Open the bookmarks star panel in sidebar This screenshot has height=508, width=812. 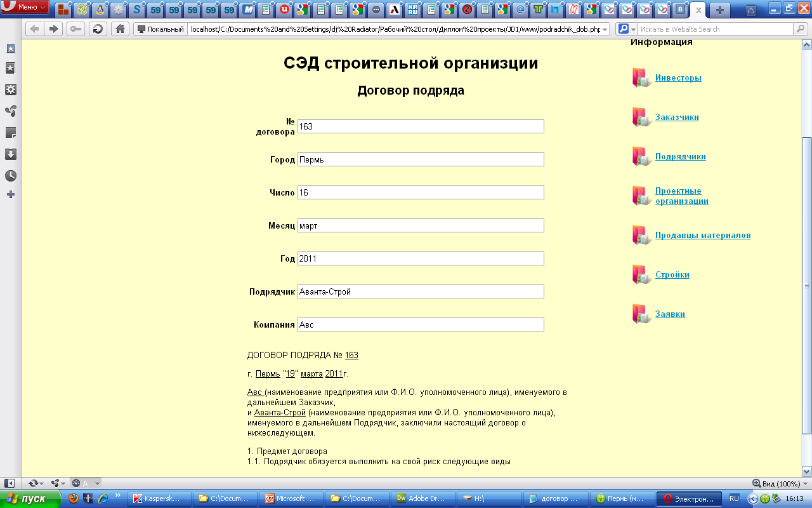[x=10, y=68]
